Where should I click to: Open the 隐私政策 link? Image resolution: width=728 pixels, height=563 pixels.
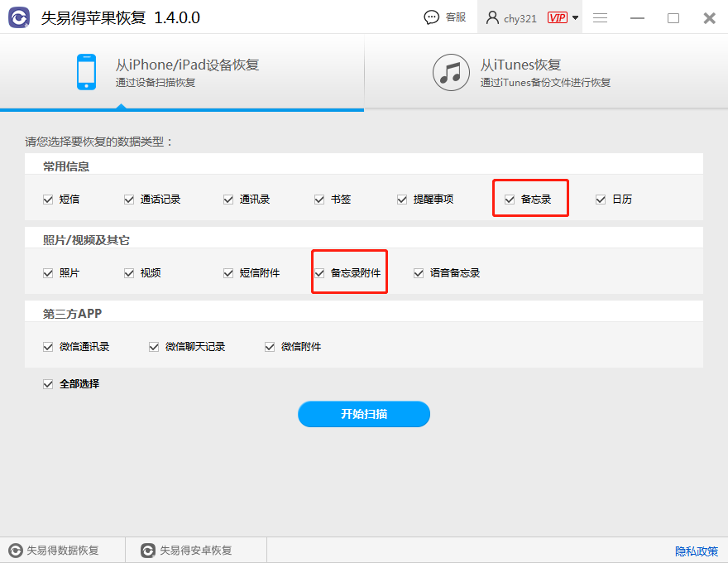[x=696, y=551]
